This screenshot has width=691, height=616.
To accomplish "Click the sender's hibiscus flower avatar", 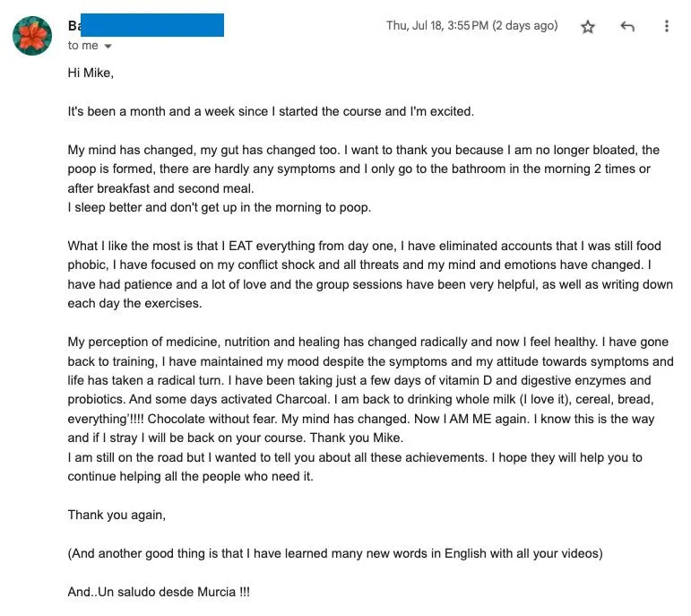I will [x=32, y=36].
